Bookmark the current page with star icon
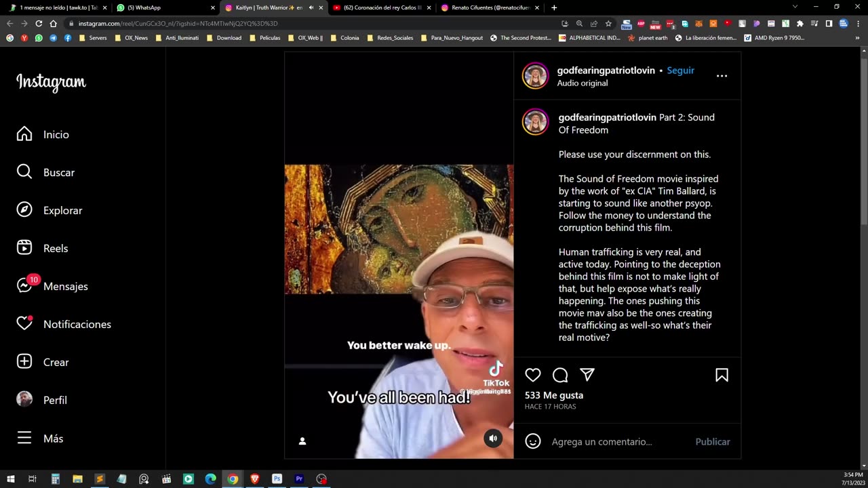The image size is (868, 488). coord(608,23)
